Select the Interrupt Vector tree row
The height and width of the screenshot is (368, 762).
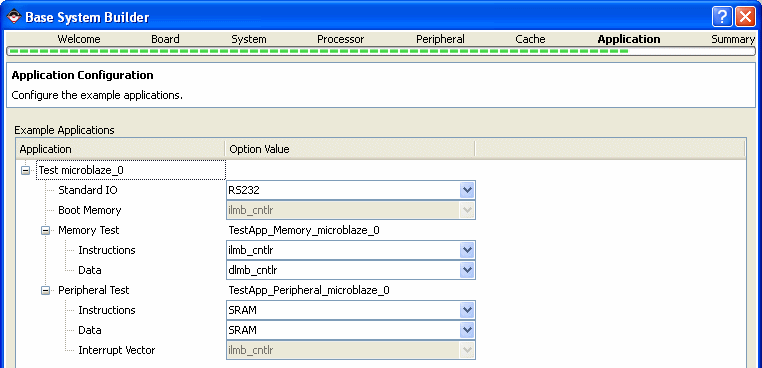click(117, 350)
